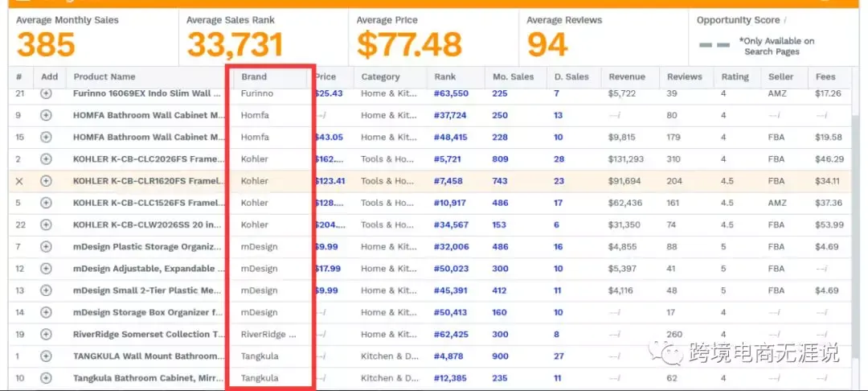Add the KOHLER K-CB-CLC2026FS product
The image size is (868, 391).
(x=46, y=159)
